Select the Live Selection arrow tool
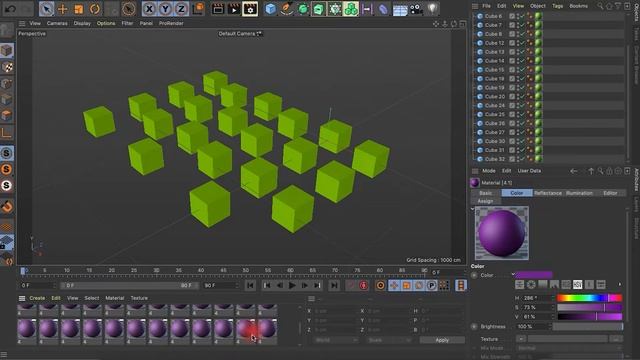 click(x=47, y=9)
